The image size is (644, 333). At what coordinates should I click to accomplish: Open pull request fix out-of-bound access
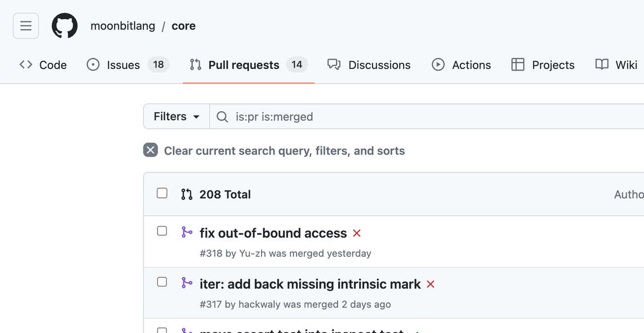point(273,233)
